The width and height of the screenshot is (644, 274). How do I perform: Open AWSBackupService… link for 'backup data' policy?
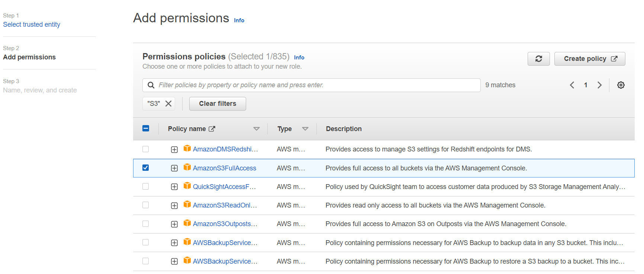[x=225, y=243]
